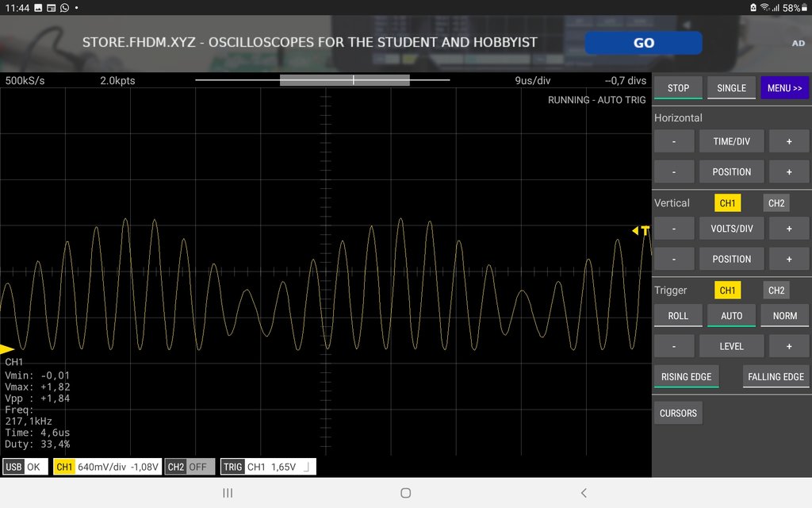Screen dimensions: 812x508
Task: Tap Android recent apps button
Action: [228, 492]
